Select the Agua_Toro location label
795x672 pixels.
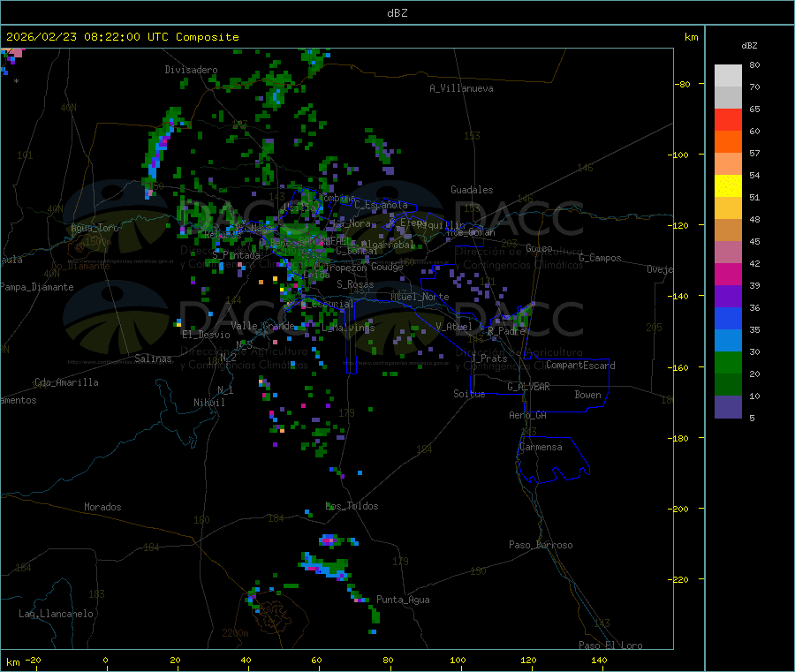pos(95,228)
